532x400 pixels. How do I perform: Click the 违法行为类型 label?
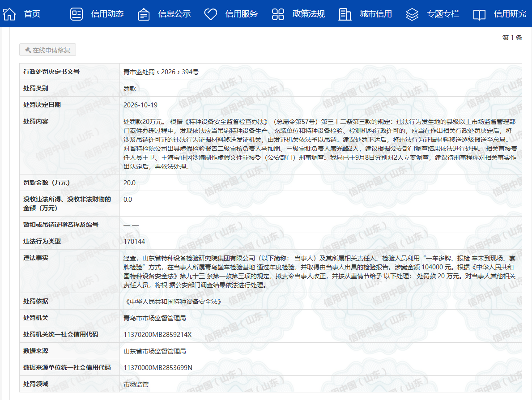[x=42, y=241]
